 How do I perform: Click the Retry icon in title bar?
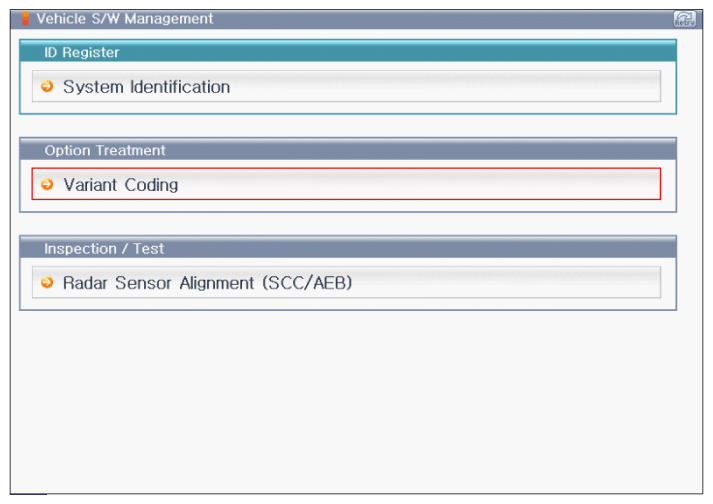pyautogui.click(x=685, y=19)
